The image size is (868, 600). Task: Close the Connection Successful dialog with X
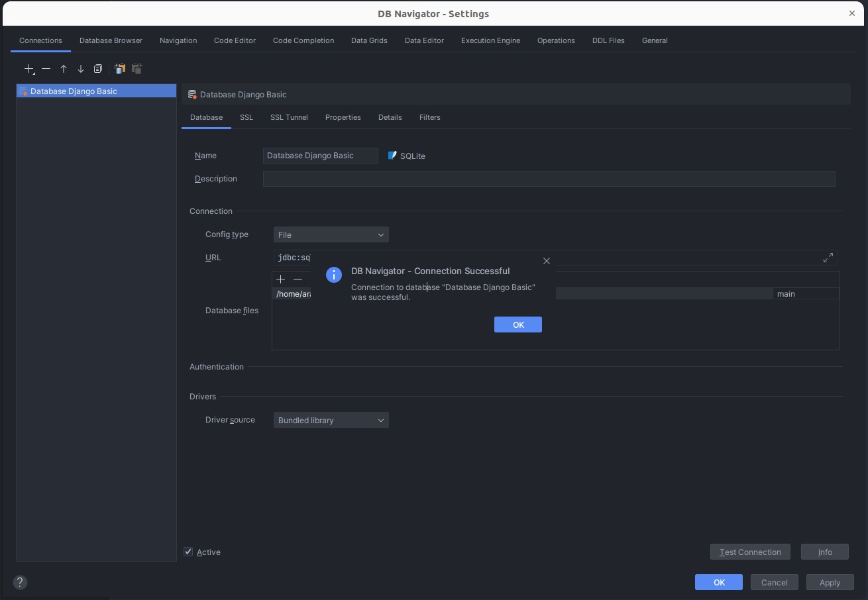[547, 261]
